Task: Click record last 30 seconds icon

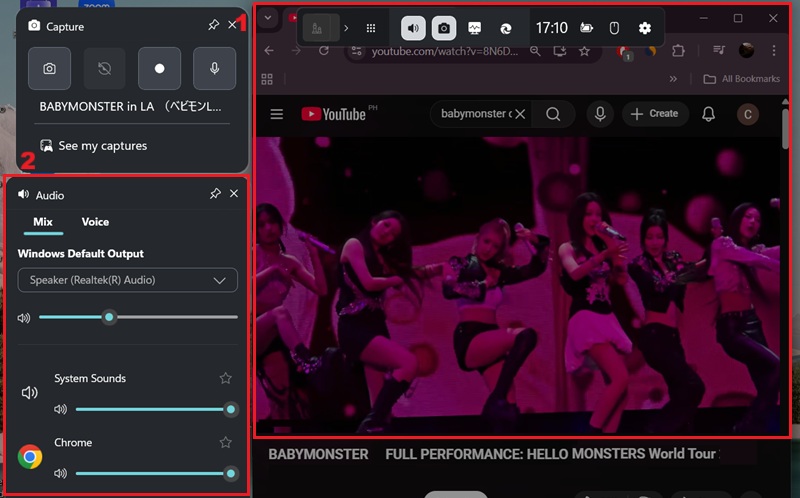Action: (x=105, y=68)
